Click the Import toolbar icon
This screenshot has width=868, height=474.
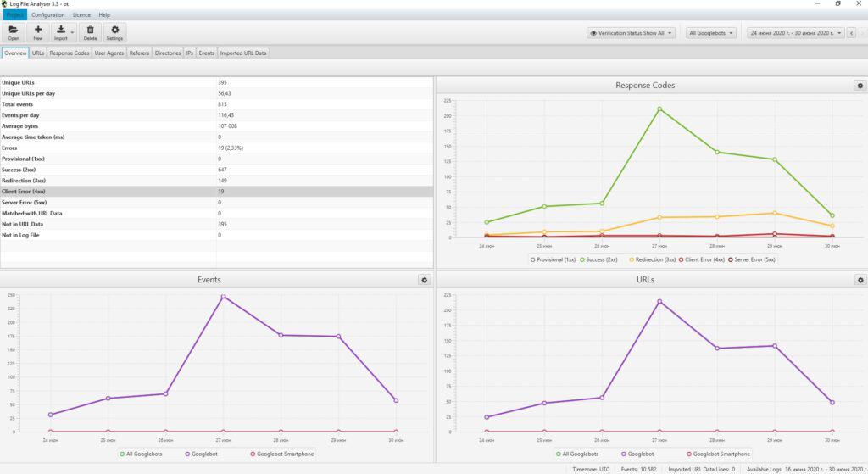tap(61, 33)
